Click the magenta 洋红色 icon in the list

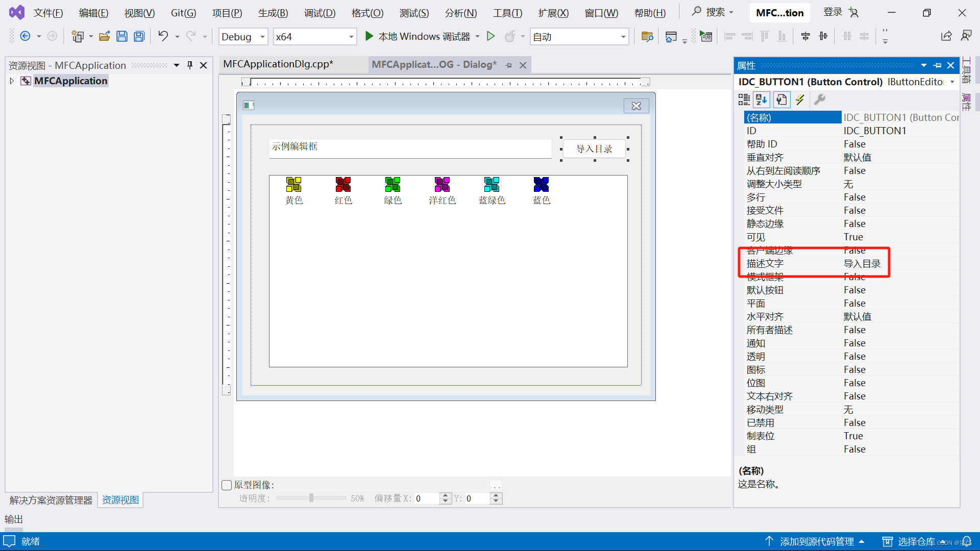(x=442, y=184)
